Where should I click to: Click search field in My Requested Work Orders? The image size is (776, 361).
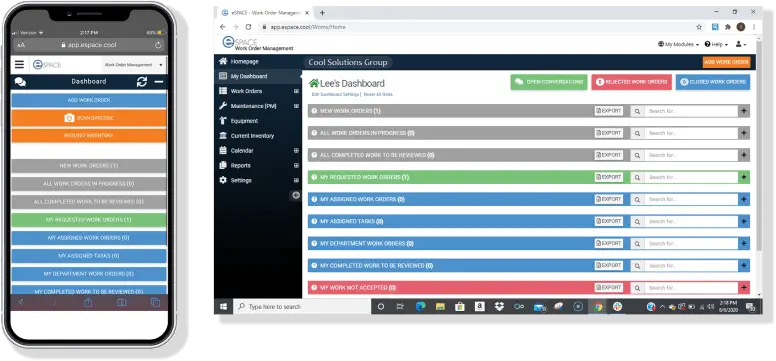691,177
